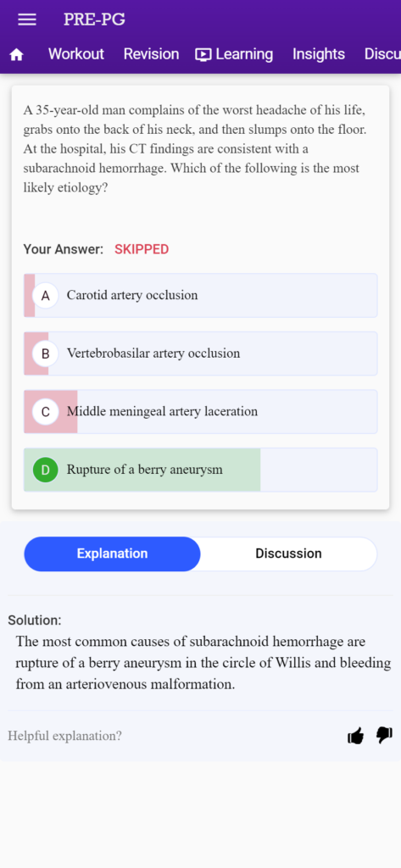
Task: Click the Learning play icon
Action: 203,54
